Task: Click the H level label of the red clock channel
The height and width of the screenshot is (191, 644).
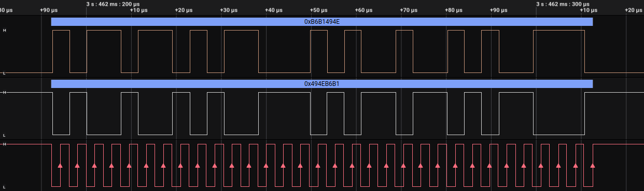Action: [x=5, y=144]
